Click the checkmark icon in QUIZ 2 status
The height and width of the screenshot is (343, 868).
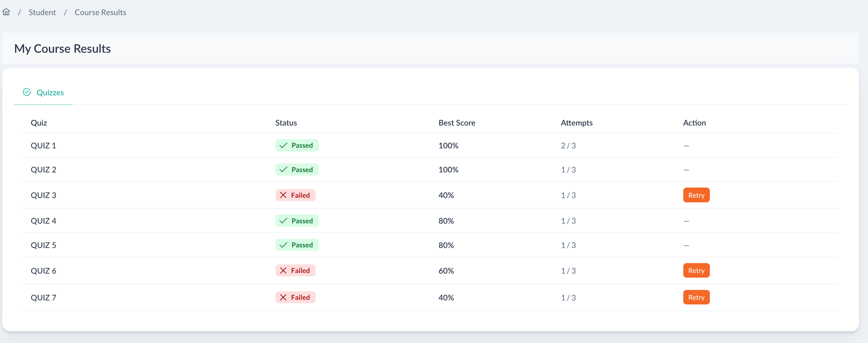(x=283, y=170)
